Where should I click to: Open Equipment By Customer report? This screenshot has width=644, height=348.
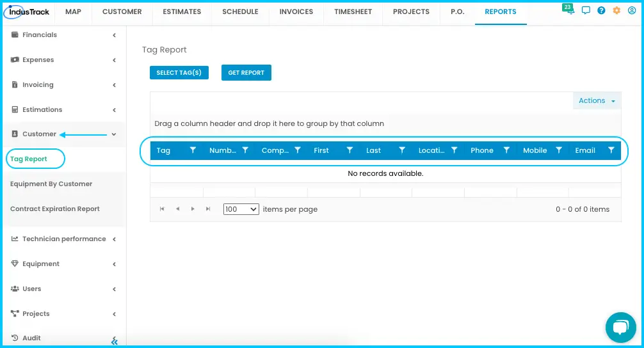coord(51,184)
